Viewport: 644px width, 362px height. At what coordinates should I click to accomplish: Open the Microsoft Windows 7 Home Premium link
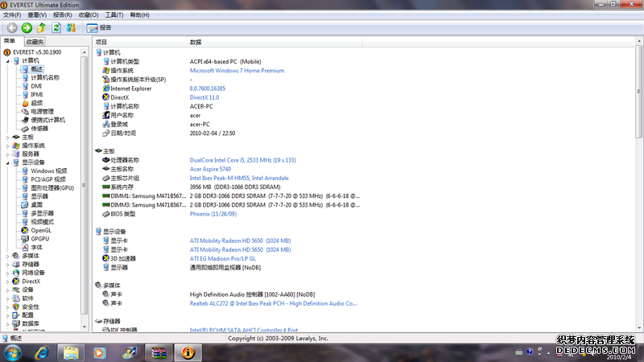pyautogui.click(x=237, y=71)
